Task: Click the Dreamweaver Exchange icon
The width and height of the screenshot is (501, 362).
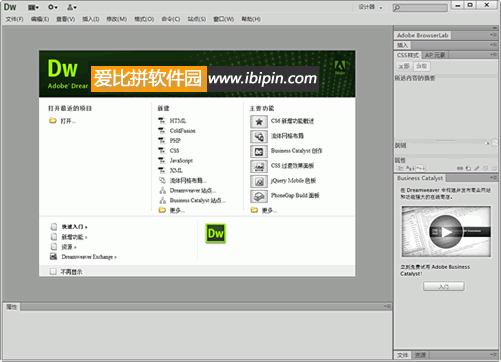Action: [53, 257]
